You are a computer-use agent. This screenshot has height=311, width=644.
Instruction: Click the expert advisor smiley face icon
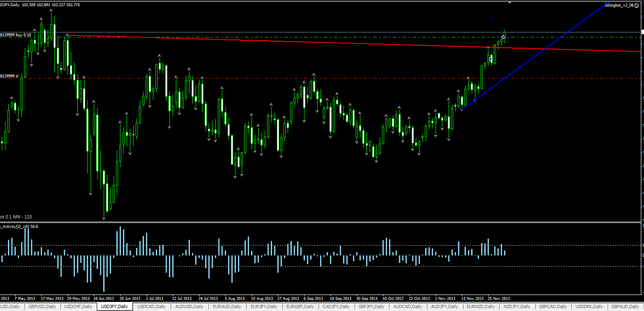(637, 5)
